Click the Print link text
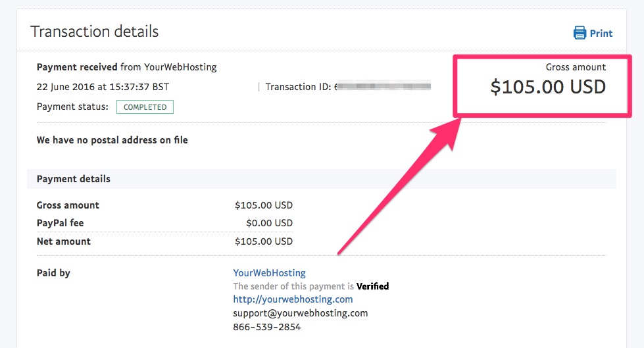The height and width of the screenshot is (348, 644). click(601, 34)
